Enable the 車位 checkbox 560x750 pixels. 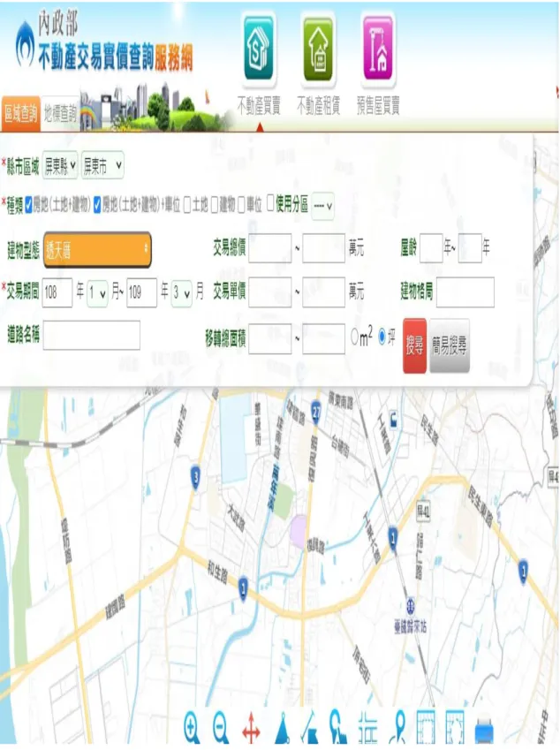tap(241, 205)
